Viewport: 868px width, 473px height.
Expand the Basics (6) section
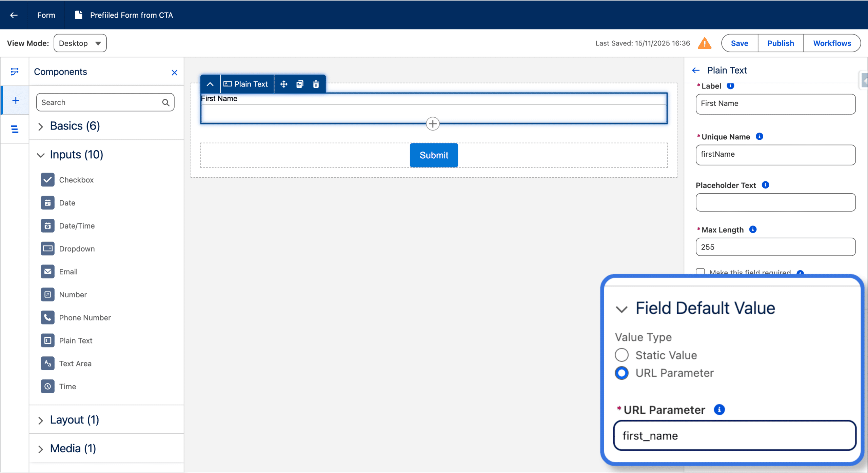tap(41, 126)
